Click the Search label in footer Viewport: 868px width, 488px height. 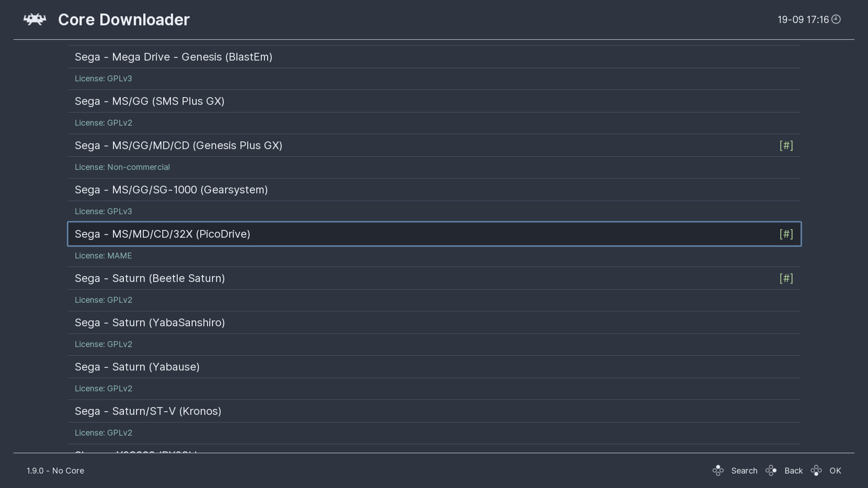744,470
